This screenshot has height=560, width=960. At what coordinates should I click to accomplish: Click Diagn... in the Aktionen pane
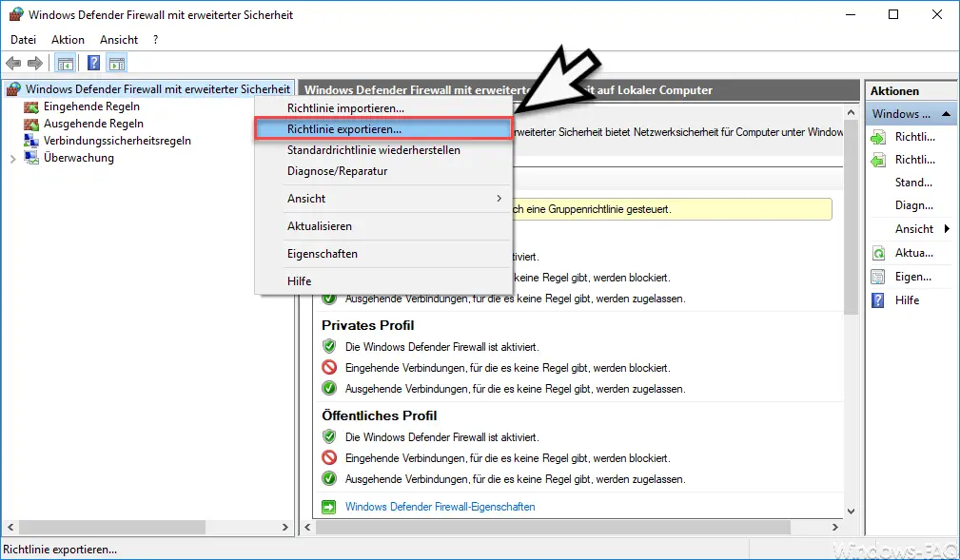[914, 205]
